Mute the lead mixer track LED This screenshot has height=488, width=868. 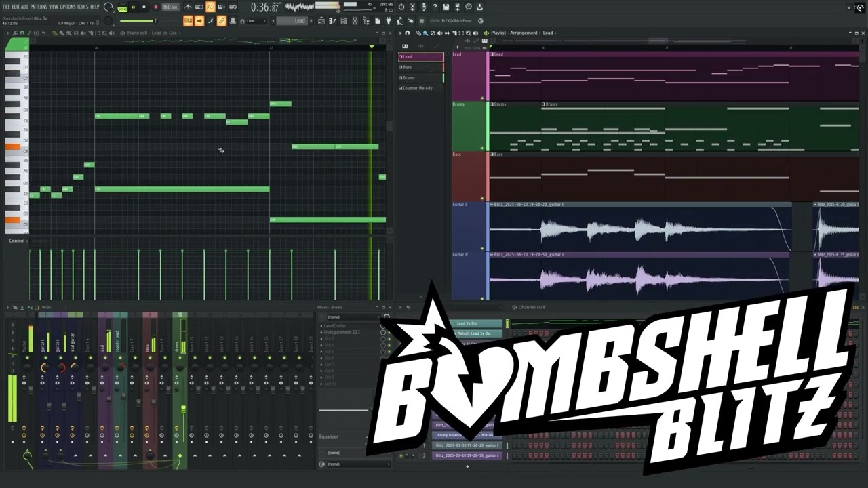(105, 357)
